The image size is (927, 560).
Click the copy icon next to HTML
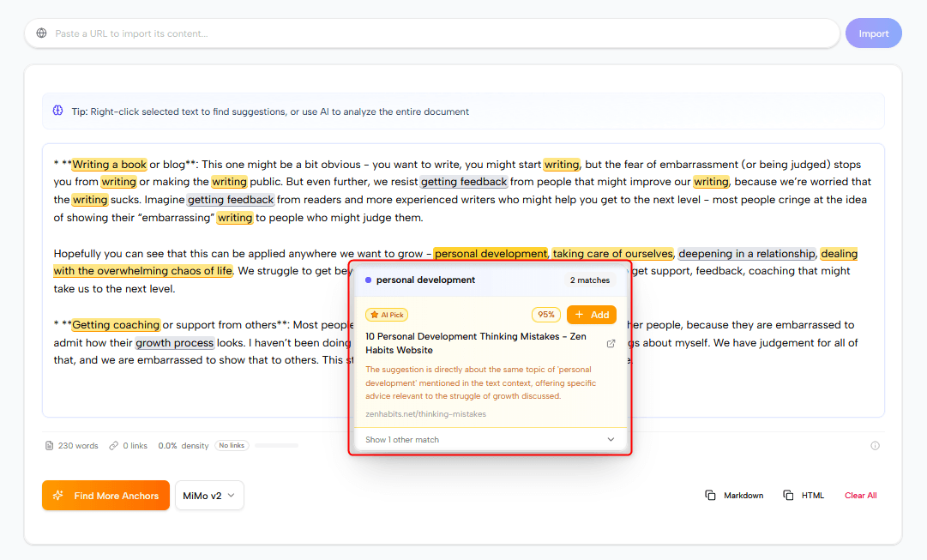786,495
